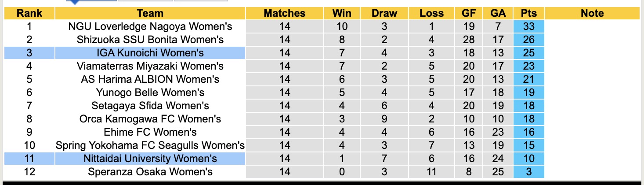This screenshot has height=185, width=644.
Task: Open NGU Loverledge Nagoya Women's team
Action: 150,26
